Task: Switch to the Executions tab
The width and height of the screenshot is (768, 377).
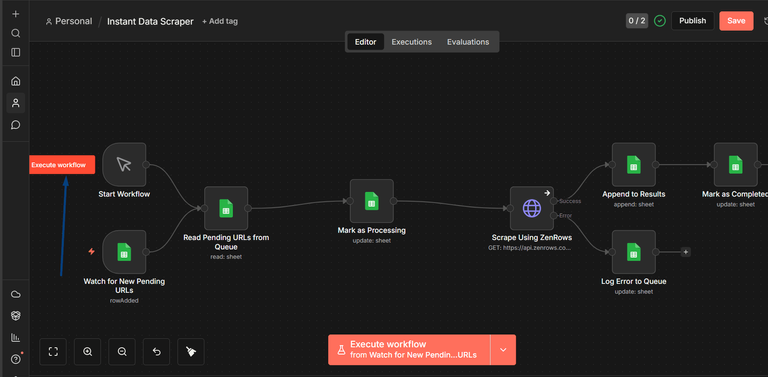Action: click(411, 42)
